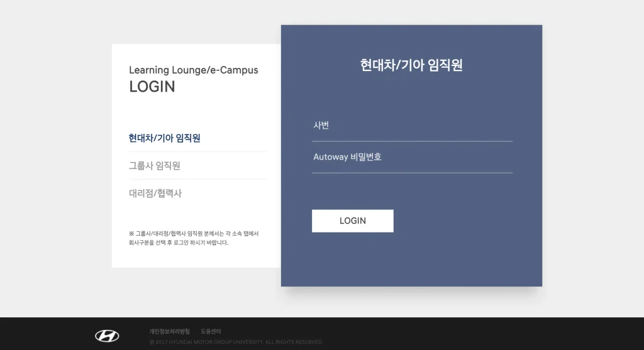Viewport: 644px width, 350px height.
Task: Click the 현대차/기아 임직원 heading on the blue panel
Action: pyautogui.click(x=411, y=65)
